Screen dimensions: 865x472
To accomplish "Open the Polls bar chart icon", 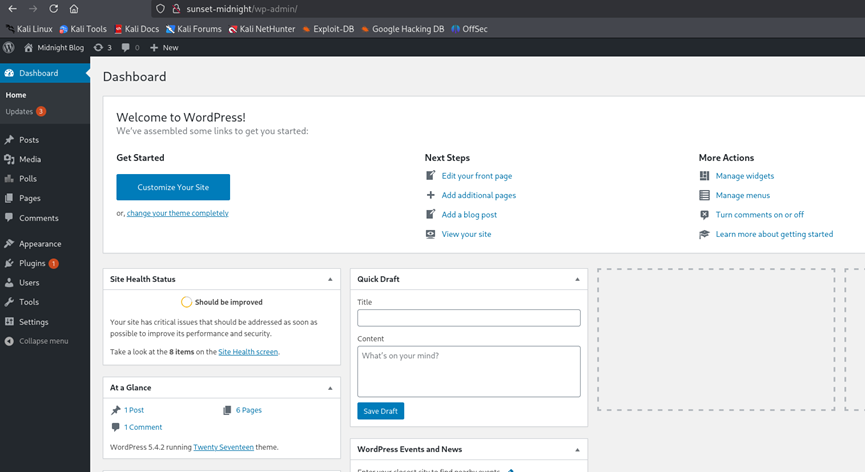I will point(9,178).
